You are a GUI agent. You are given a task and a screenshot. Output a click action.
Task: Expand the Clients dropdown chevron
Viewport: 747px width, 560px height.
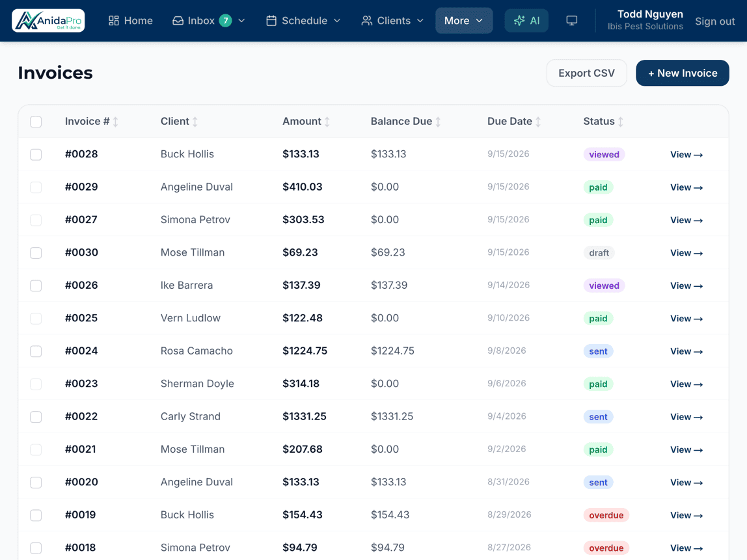pyautogui.click(x=420, y=20)
